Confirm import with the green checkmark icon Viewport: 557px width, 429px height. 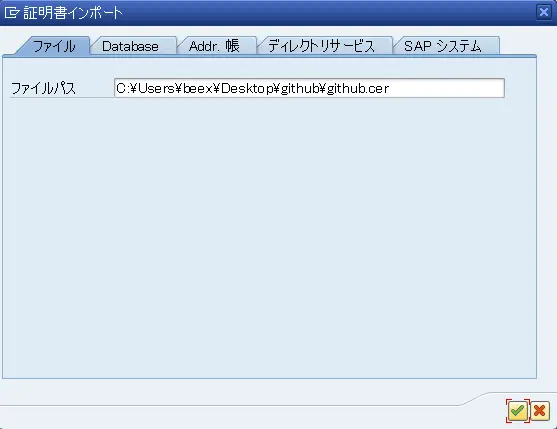click(518, 411)
